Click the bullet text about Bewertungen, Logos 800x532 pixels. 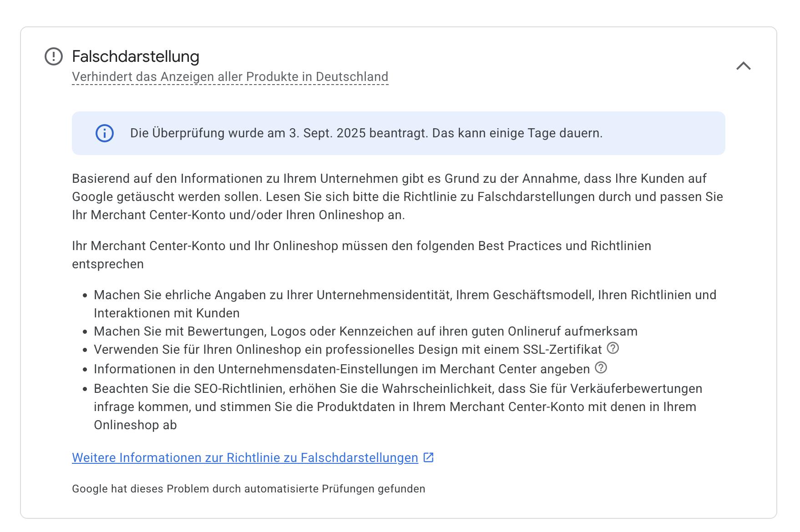tap(365, 331)
